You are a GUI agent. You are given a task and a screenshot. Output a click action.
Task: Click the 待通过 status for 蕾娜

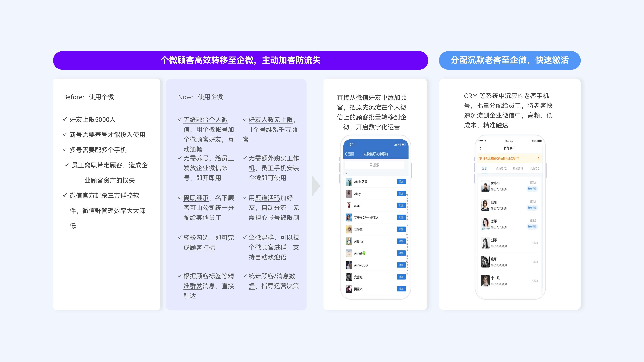(533, 220)
